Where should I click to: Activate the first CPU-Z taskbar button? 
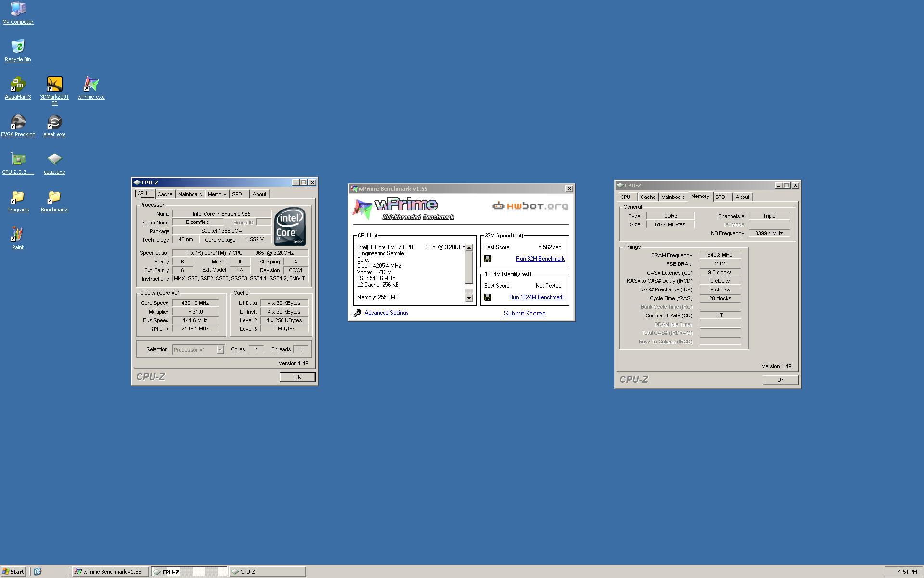click(x=189, y=572)
